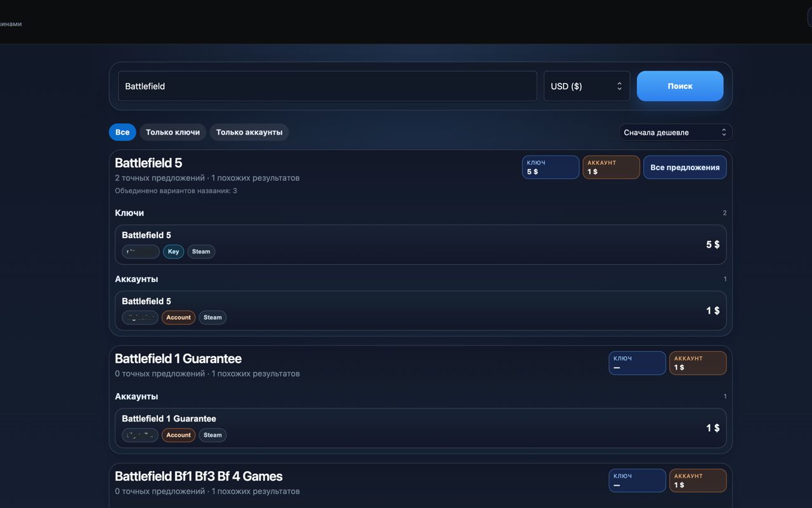
Task: Open the Battlefield 5 account offer for 1 $
Action: 420,311
